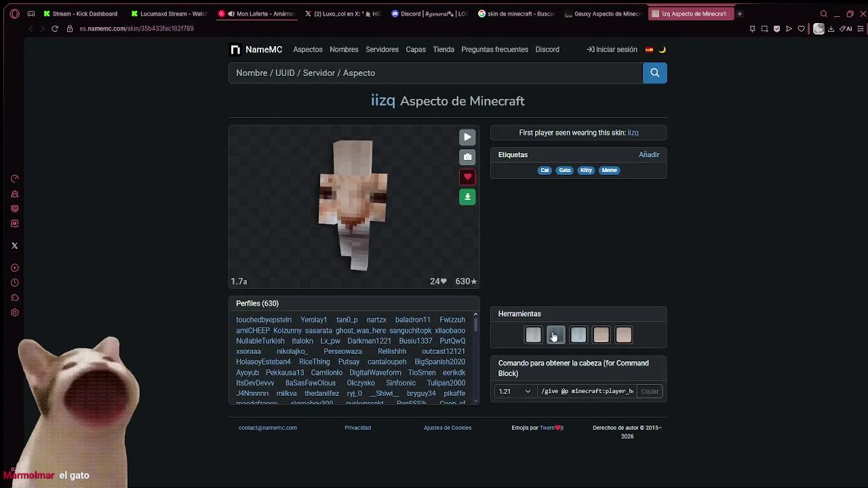Viewport: 868px width, 488px height.
Task: Download the skin with green button
Action: click(467, 197)
